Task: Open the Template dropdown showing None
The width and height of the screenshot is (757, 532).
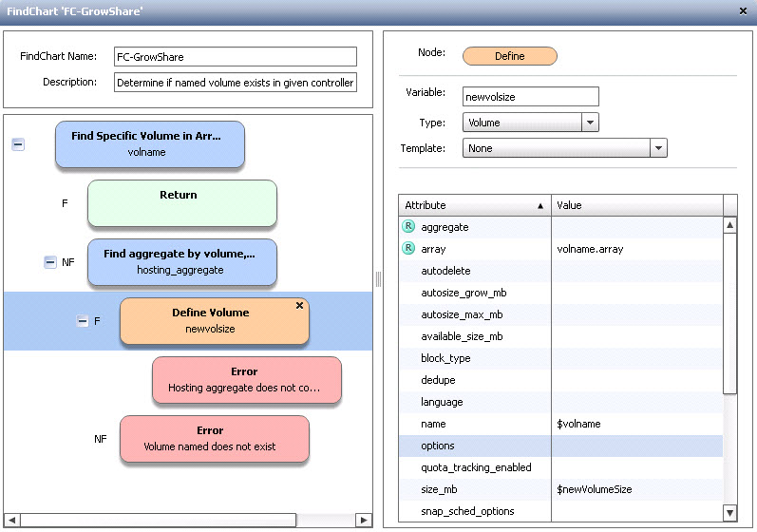Action: pos(658,148)
